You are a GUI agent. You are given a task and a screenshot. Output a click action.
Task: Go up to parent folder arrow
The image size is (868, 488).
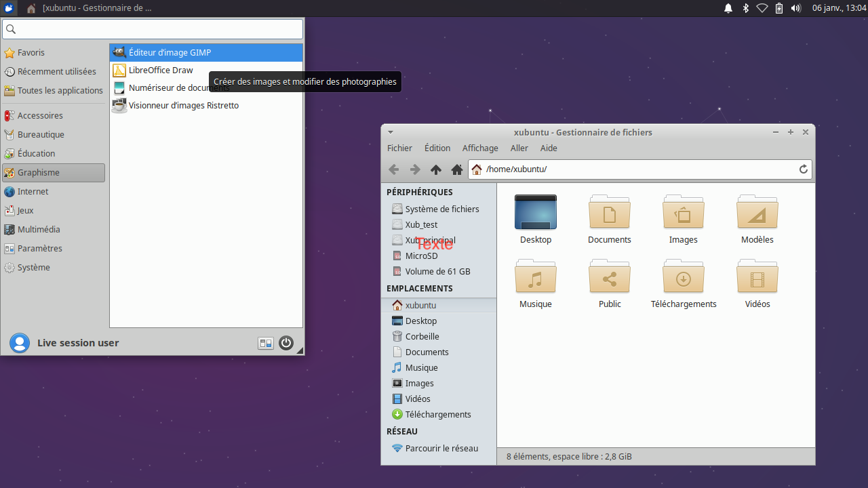pos(436,169)
